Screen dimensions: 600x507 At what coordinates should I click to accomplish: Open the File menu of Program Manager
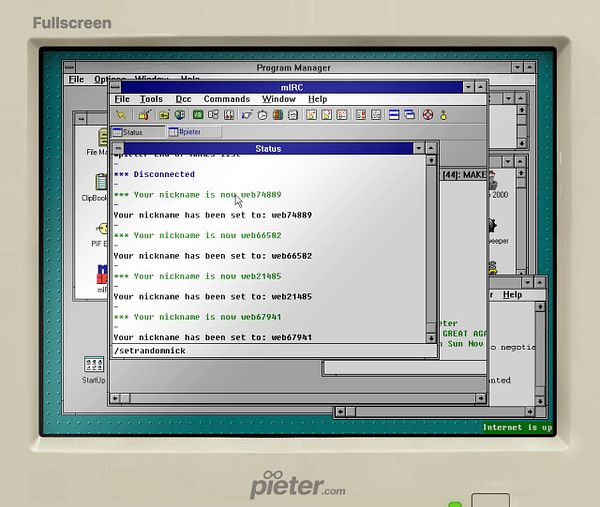pyautogui.click(x=76, y=79)
